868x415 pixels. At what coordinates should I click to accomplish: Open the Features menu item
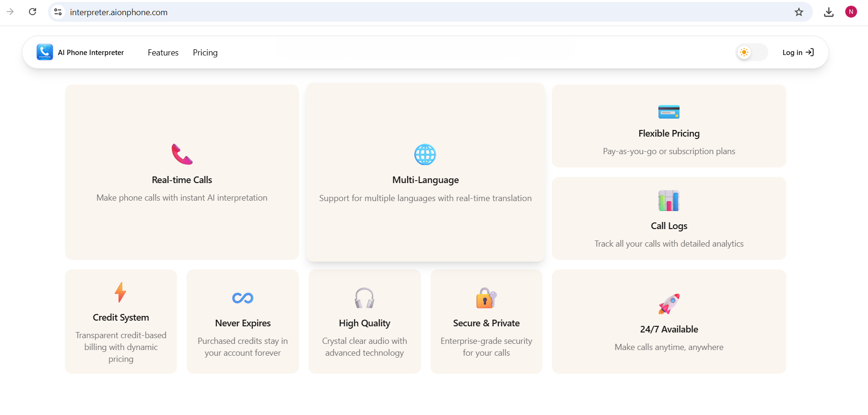pyautogui.click(x=163, y=53)
